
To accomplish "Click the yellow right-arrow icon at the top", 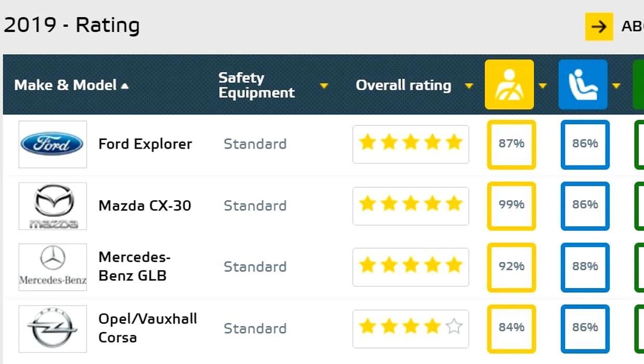I will tap(599, 26).
